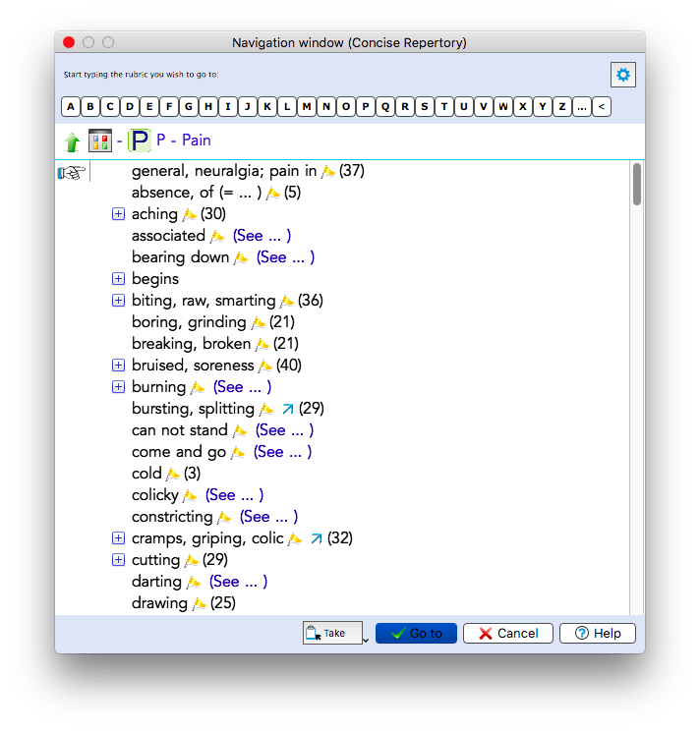
Task: Jump to letter C rubrics
Action: tap(110, 107)
